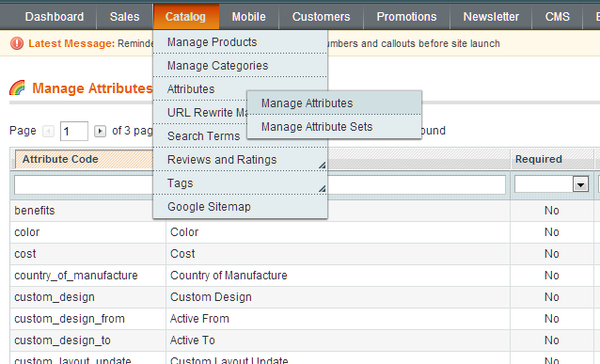Select Manage Attribute Sets submenu item
The width and height of the screenshot is (600, 364).
334,127
